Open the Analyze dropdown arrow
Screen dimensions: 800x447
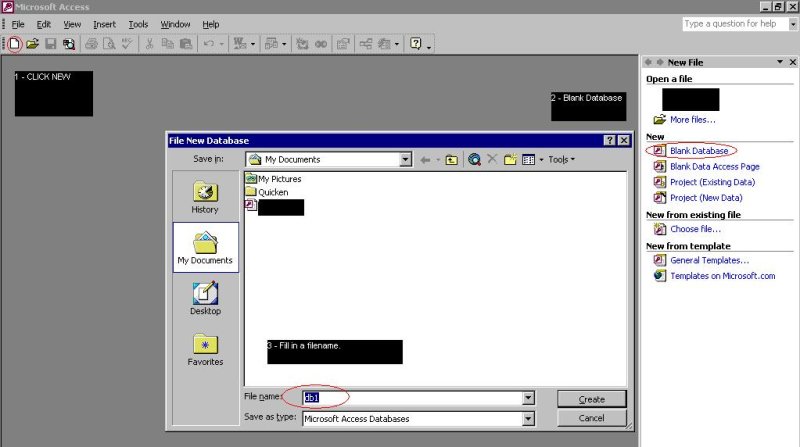tap(284, 44)
